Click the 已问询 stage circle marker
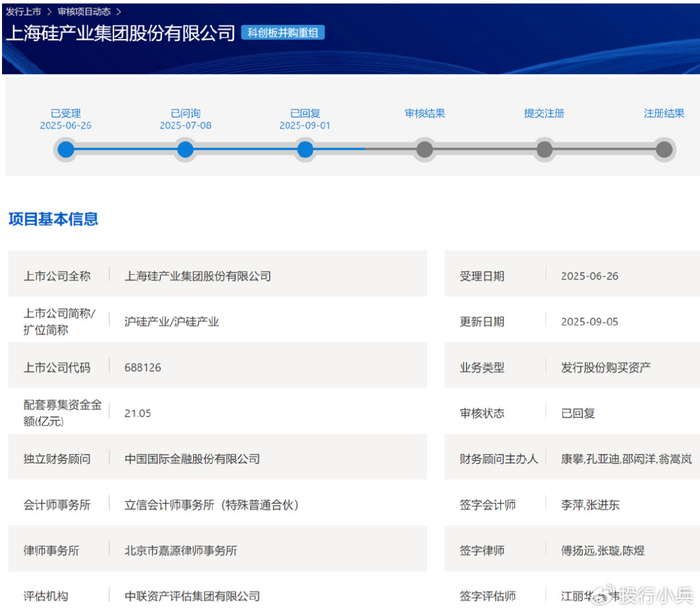 pos(185,150)
